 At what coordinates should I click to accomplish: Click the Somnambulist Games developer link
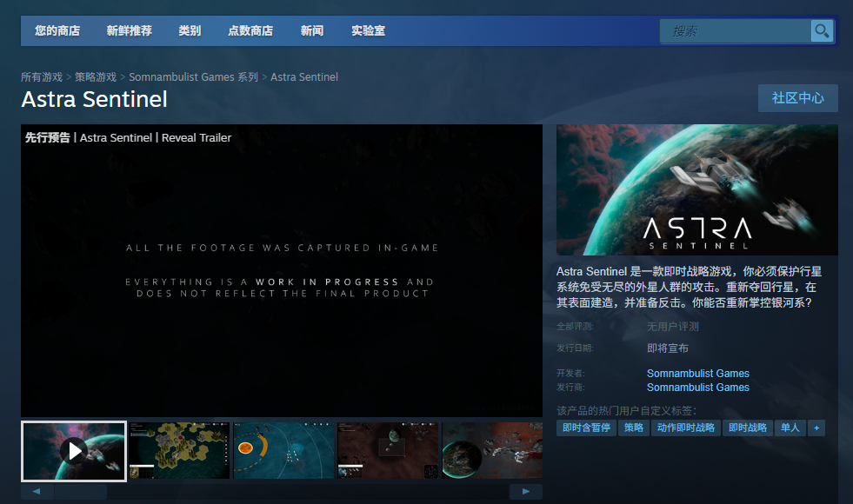[697, 373]
